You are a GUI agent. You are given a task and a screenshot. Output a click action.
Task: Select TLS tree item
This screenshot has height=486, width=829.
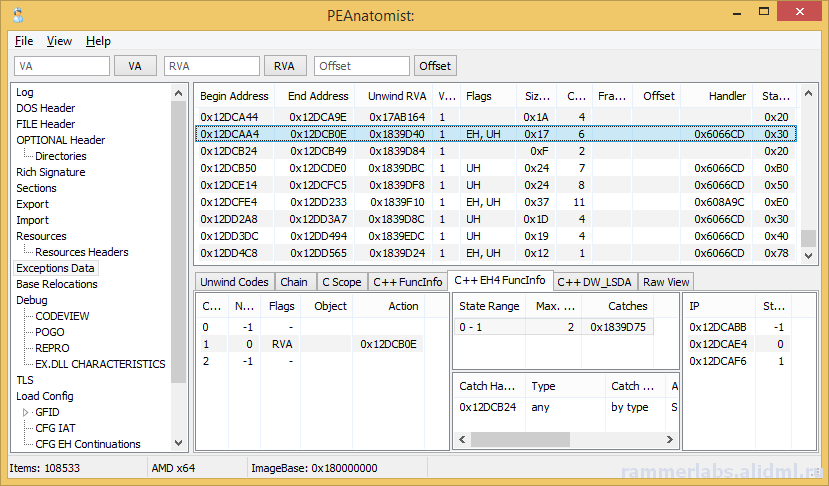(25, 380)
